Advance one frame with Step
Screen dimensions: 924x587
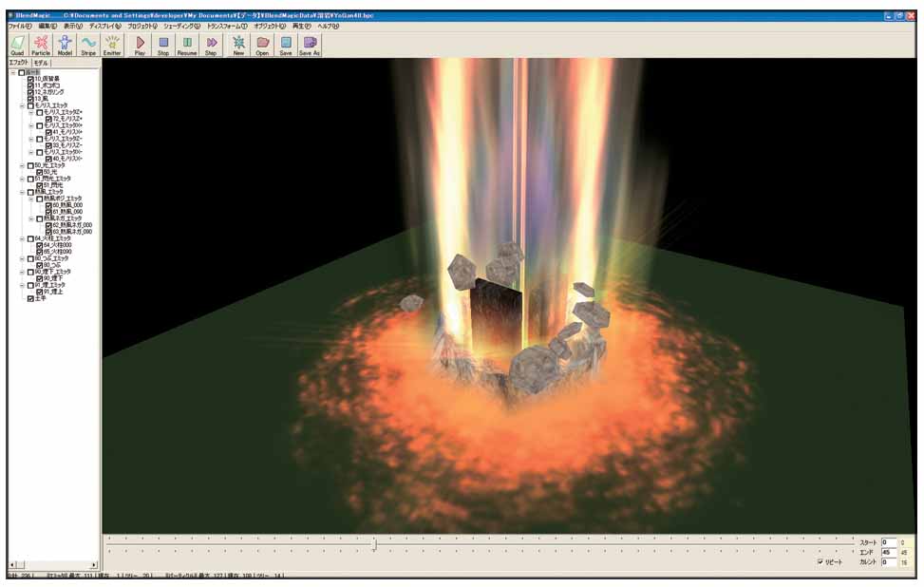coord(211,45)
